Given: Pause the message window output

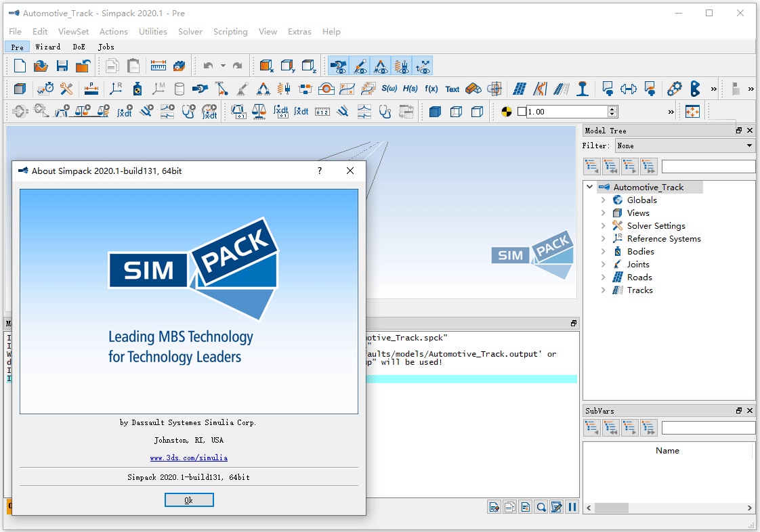Looking at the screenshot, I should (572, 506).
